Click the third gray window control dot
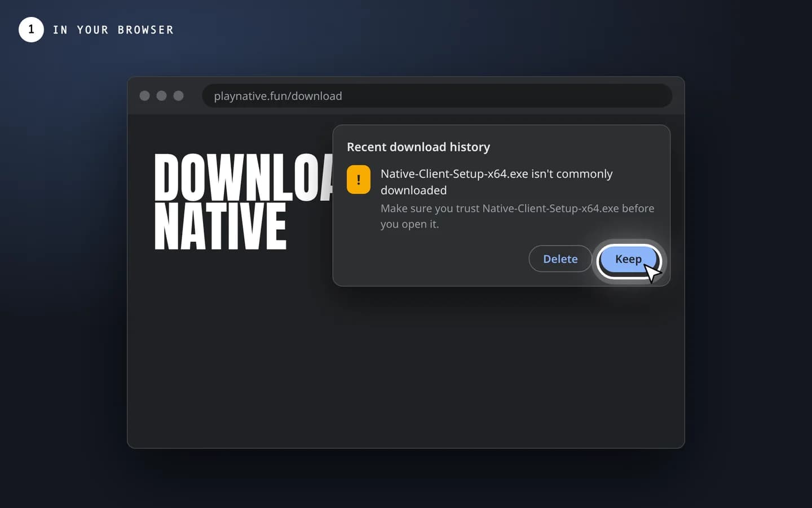 pos(178,96)
